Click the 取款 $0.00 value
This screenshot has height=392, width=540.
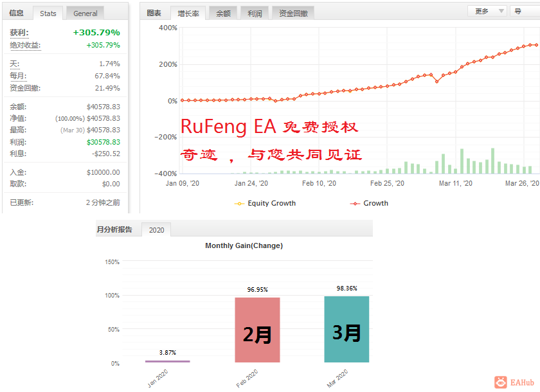[x=111, y=184]
